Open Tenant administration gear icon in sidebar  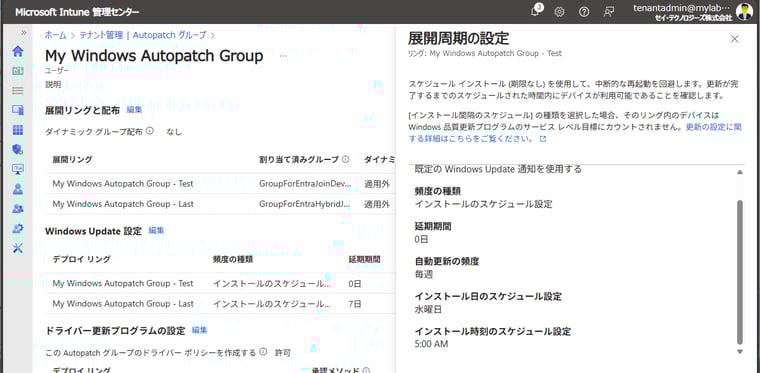click(x=18, y=228)
